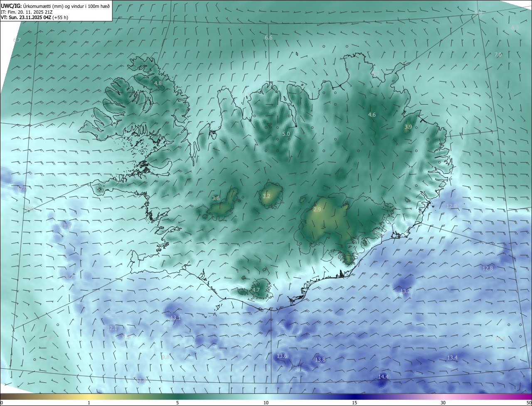The width and height of the screenshot is (532, 406).
Task: Select the 12.8 value over the sea
Action: point(488,269)
